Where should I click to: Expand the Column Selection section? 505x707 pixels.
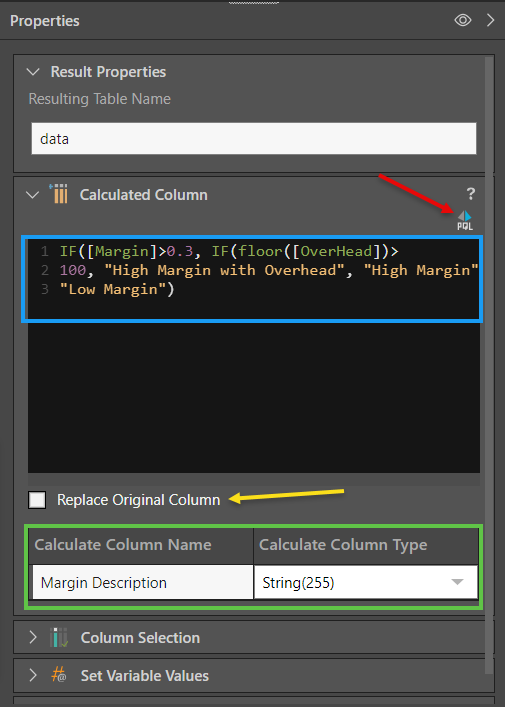coord(32,637)
